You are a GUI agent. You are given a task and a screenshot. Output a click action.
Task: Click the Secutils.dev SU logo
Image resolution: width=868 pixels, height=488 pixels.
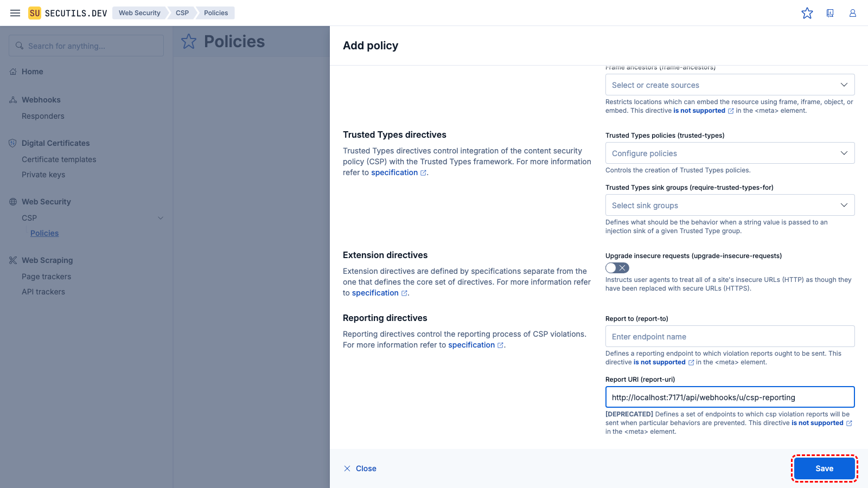35,13
